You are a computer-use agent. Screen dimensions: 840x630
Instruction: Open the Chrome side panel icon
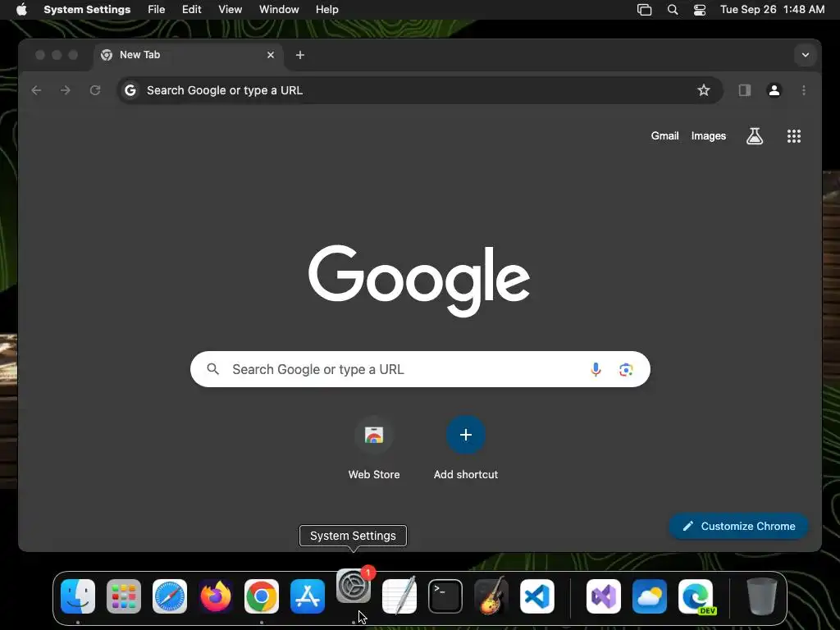click(745, 90)
